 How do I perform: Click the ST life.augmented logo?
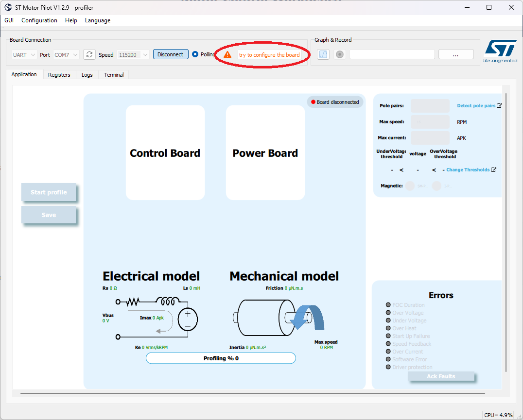(501, 50)
